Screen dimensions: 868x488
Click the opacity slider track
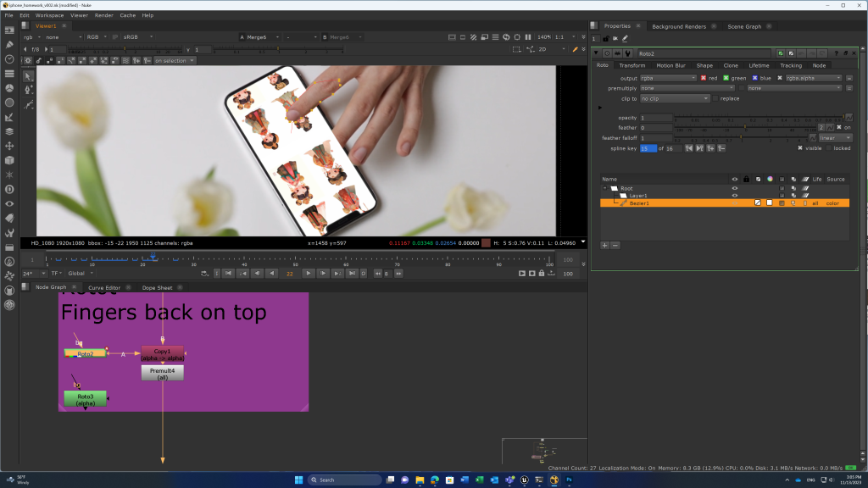click(759, 118)
